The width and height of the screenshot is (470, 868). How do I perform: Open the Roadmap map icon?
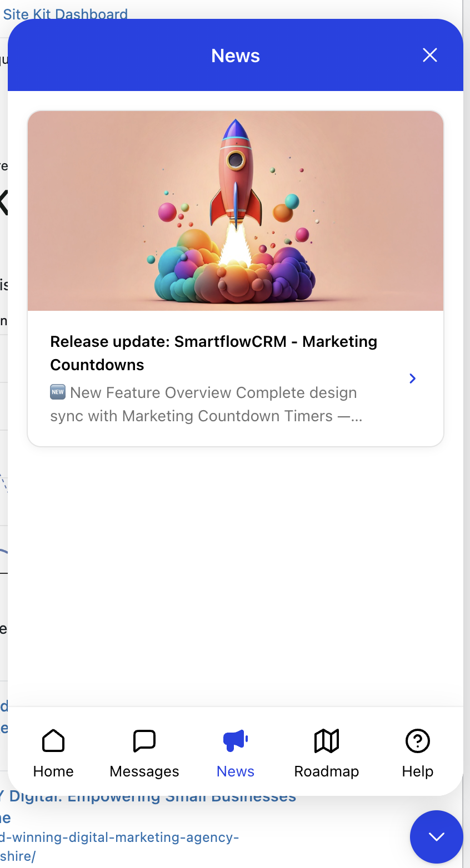click(x=327, y=740)
